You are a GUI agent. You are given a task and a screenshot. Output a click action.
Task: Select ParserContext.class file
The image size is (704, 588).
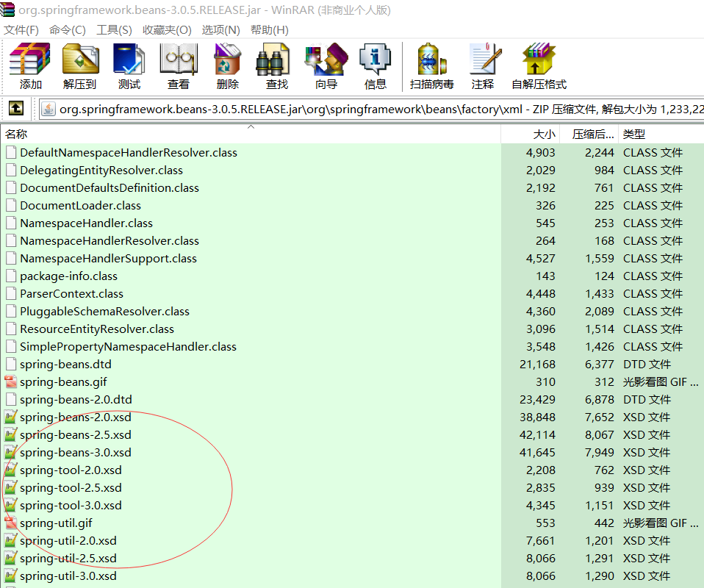pyautogui.click(x=71, y=294)
